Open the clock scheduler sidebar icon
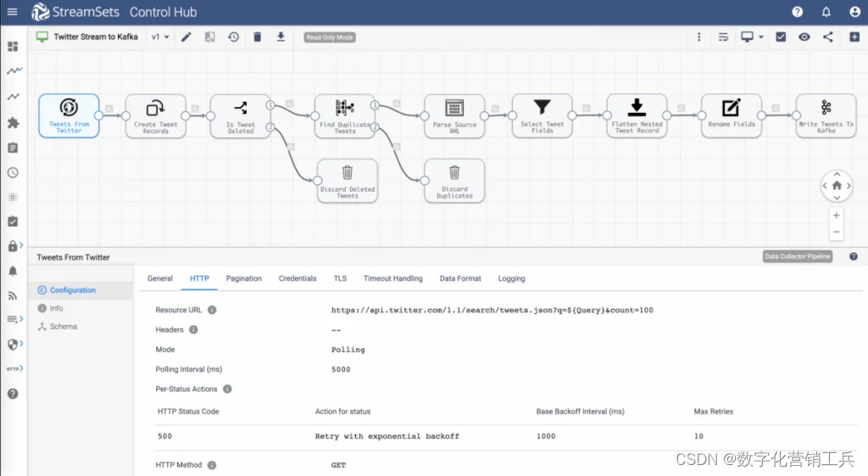 tap(13, 172)
